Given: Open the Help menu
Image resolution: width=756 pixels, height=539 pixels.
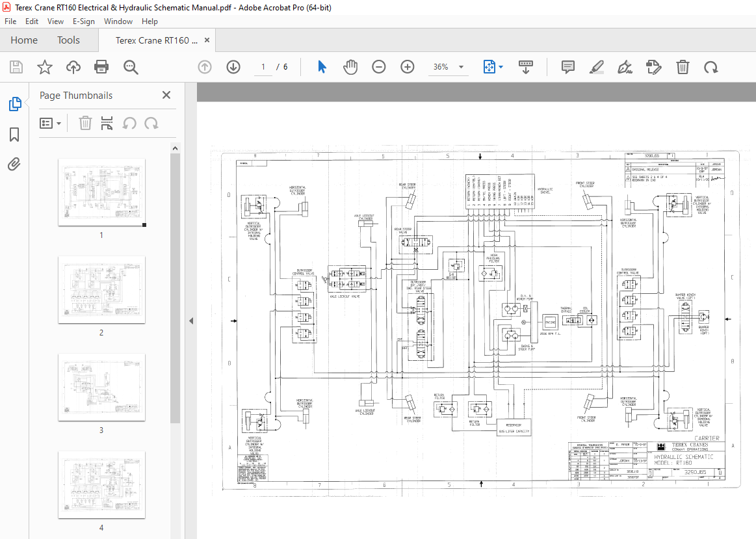Looking at the screenshot, I should 150,21.
